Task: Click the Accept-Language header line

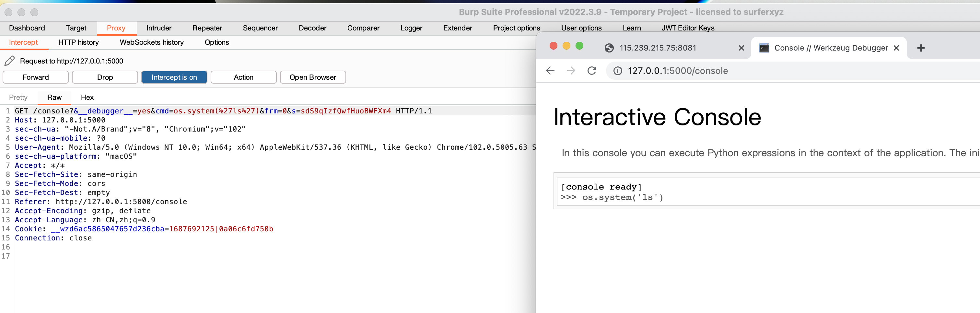Action: [85, 220]
